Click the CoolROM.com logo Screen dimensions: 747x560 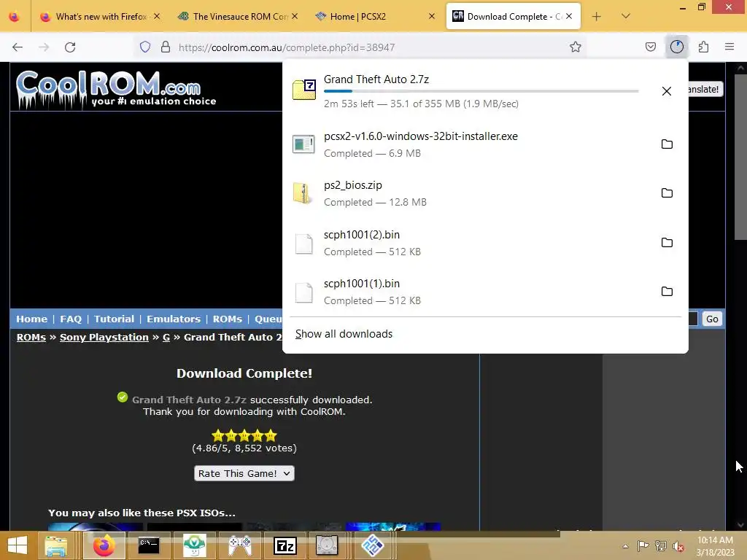pyautogui.click(x=116, y=89)
